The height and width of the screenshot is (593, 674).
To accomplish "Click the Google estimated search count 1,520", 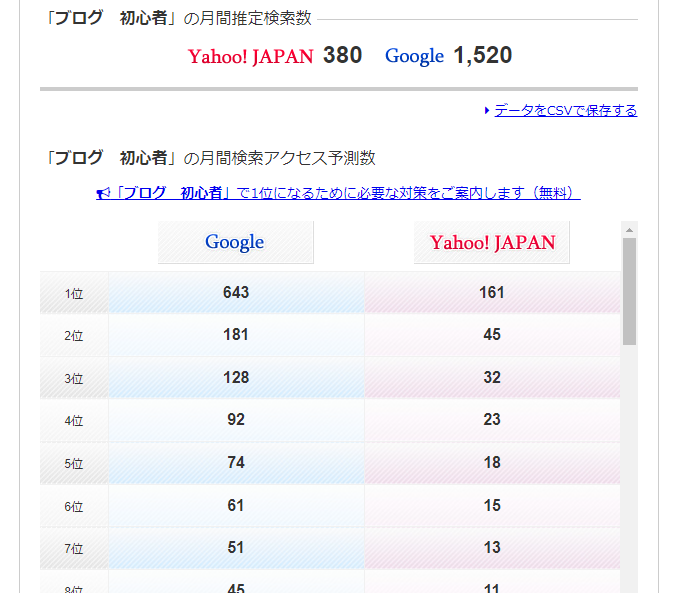I will (x=483, y=55).
